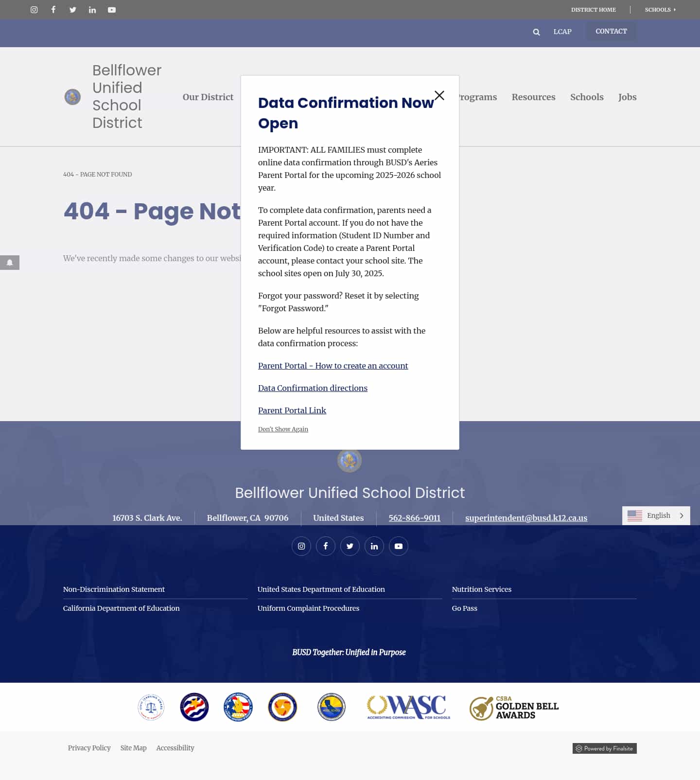The height and width of the screenshot is (780, 700).
Task: Open the Schools dropdown in the top bar
Action: pos(660,10)
